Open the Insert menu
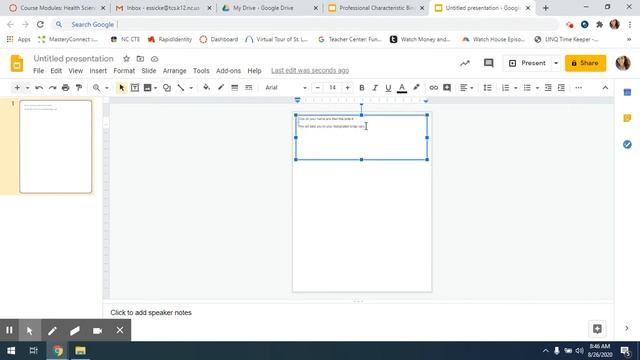The width and height of the screenshot is (640, 360). pos(98,71)
